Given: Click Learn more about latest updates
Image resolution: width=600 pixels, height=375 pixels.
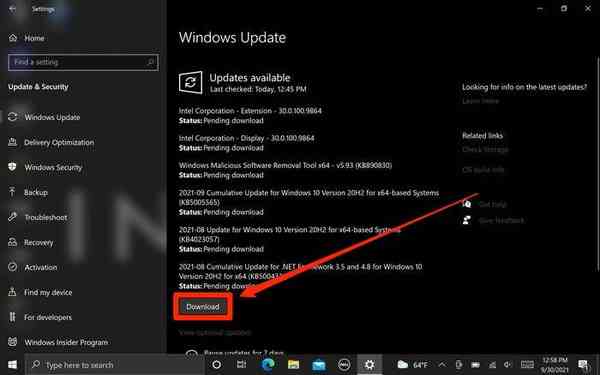Looking at the screenshot, I should click(x=481, y=101).
